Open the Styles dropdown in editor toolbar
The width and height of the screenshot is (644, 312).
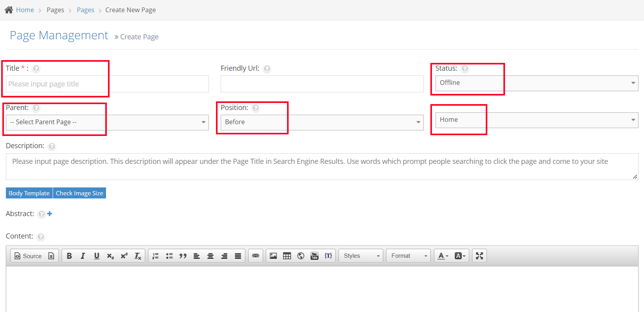(361, 256)
